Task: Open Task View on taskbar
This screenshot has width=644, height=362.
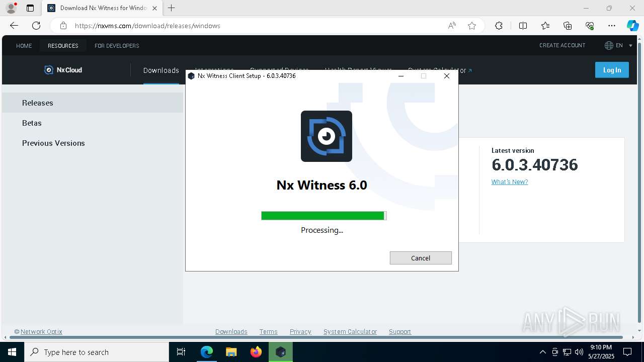Action: coord(181,352)
